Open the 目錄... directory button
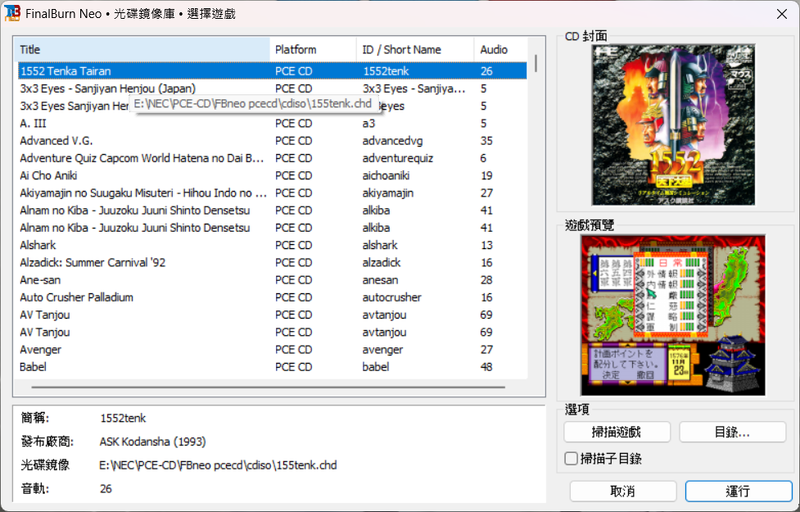 click(732, 432)
